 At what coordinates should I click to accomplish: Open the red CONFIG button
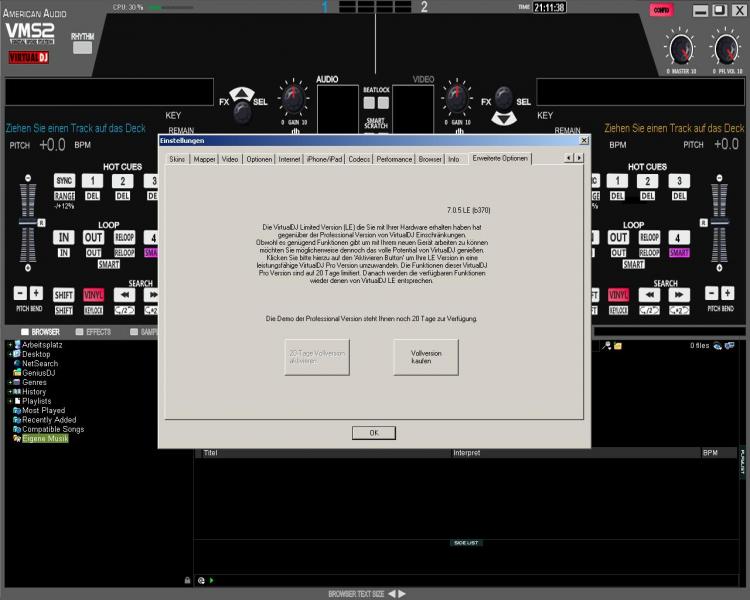click(661, 10)
